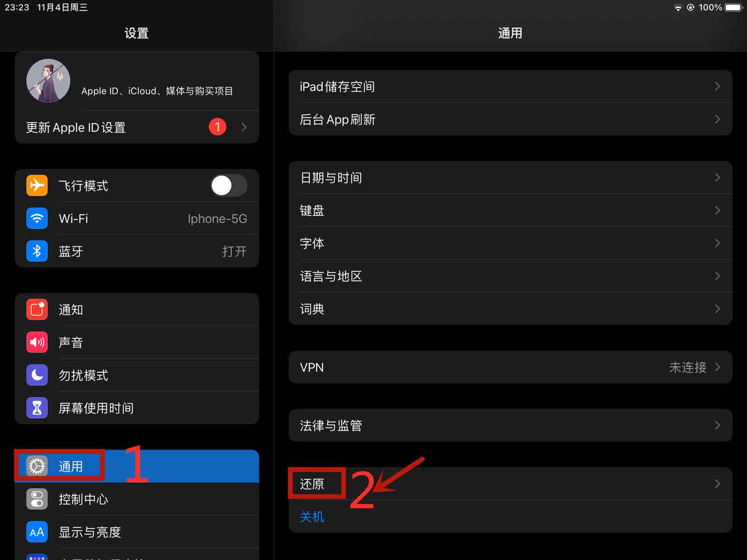Expand 更新 Apple ID 设置 with its chevron
Screen dimensions: 747x560
pyautogui.click(x=244, y=127)
